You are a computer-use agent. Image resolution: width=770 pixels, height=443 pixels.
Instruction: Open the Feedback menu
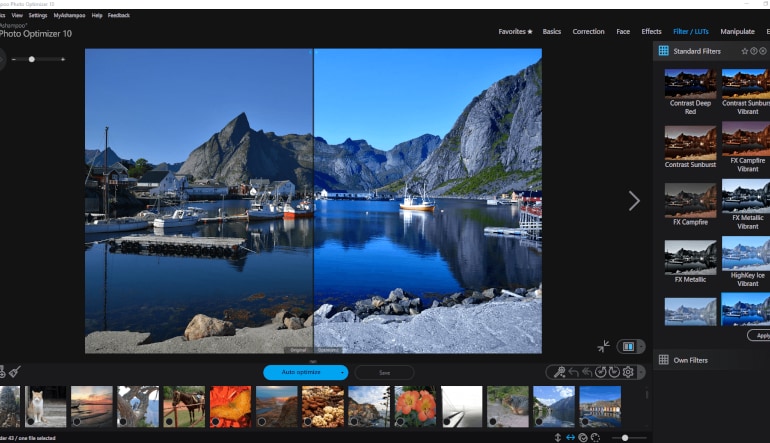[119, 15]
